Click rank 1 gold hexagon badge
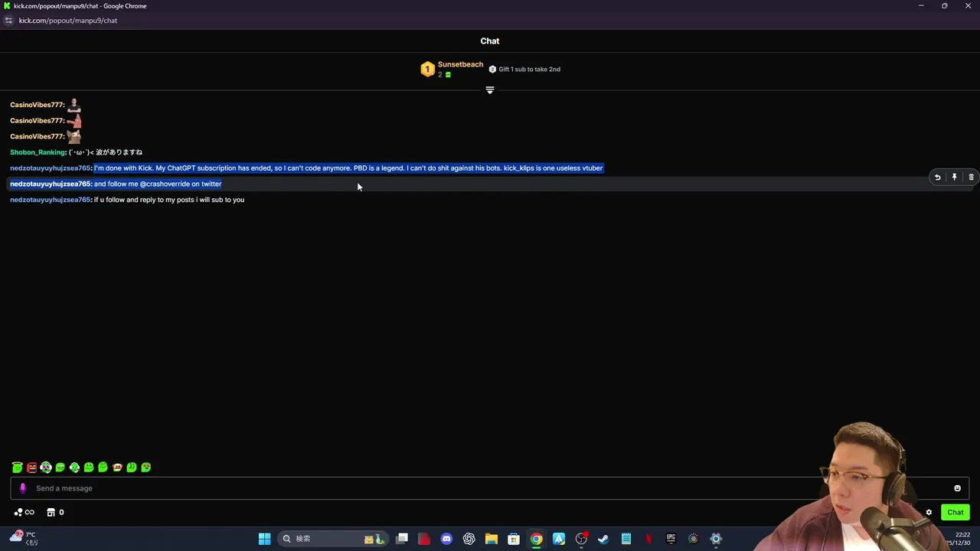980x551 pixels. 427,70
